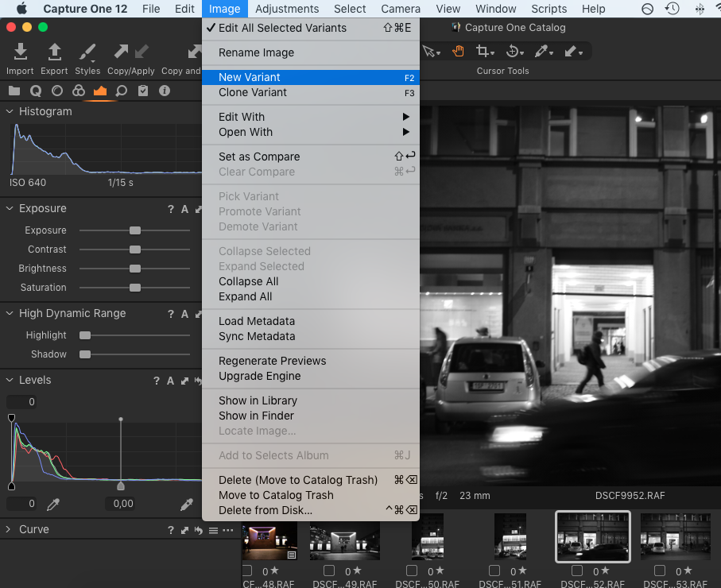Screen dimensions: 721x588
Task: Open the Styles dropdown in toolbar
Action: (x=87, y=54)
